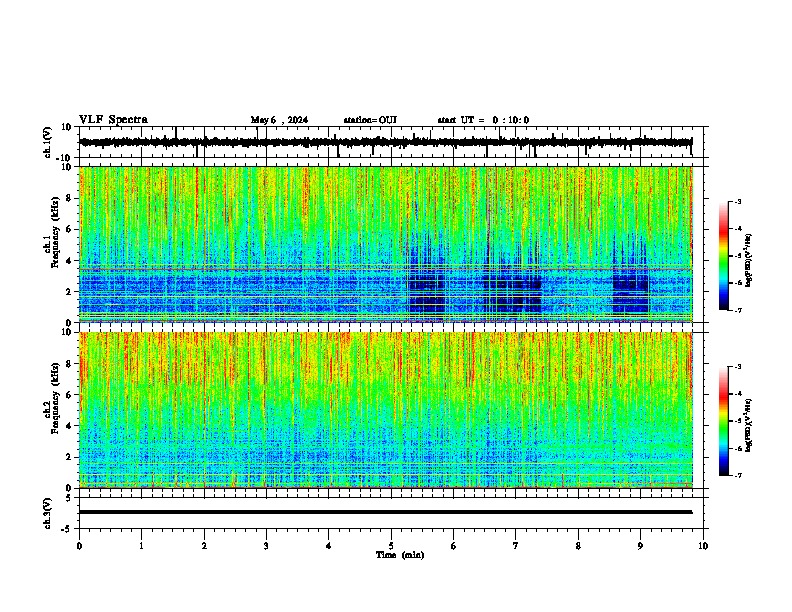Click the "station=OUI" header label
The image size is (792, 612).
click(x=370, y=120)
